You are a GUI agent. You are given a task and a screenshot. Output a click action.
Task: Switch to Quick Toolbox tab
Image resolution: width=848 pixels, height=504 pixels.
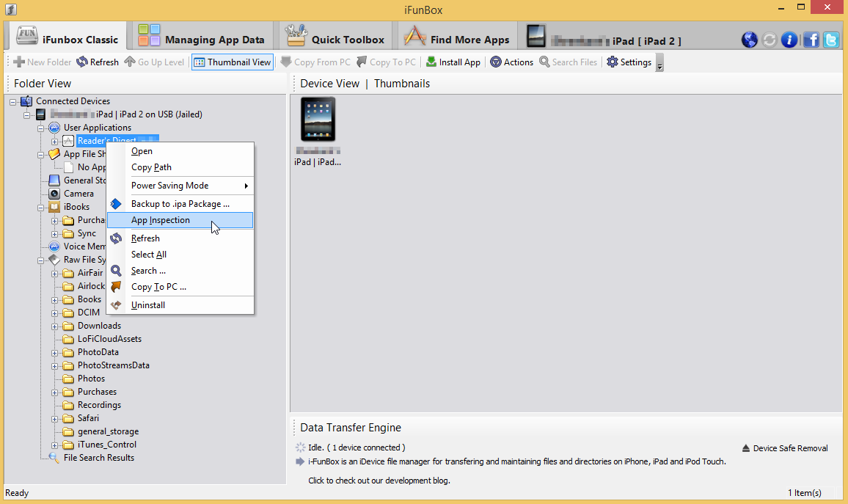pos(335,36)
